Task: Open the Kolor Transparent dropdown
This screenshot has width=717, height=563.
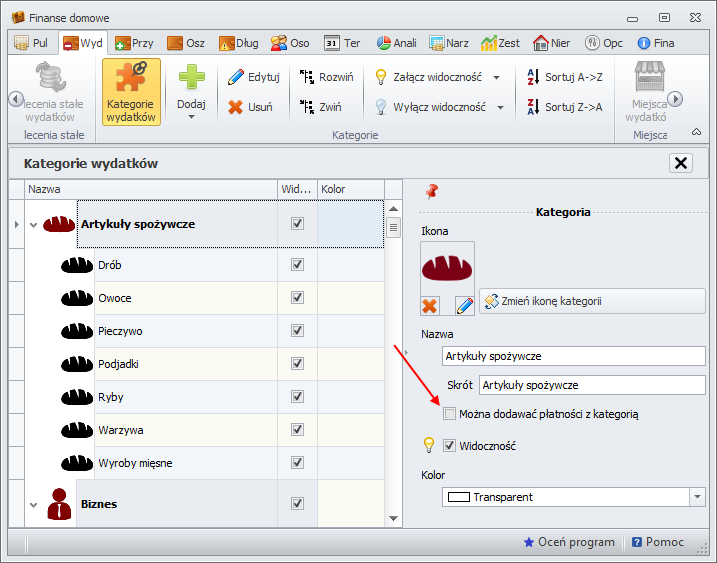Action: [x=696, y=497]
